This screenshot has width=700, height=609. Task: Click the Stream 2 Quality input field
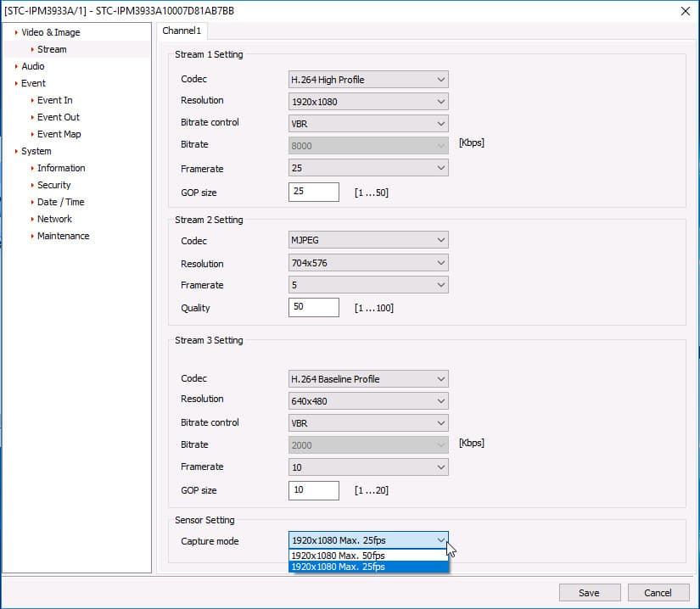coord(313,307)
